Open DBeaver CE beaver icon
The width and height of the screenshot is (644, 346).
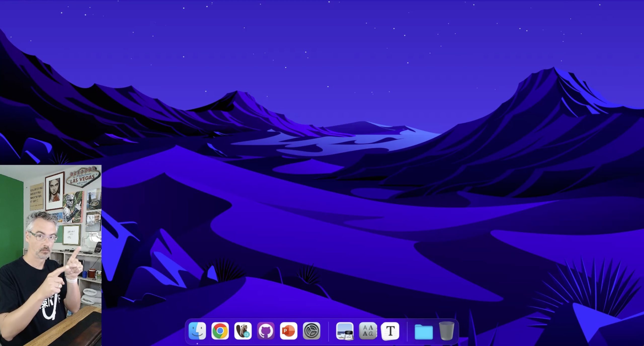[243, 331]
